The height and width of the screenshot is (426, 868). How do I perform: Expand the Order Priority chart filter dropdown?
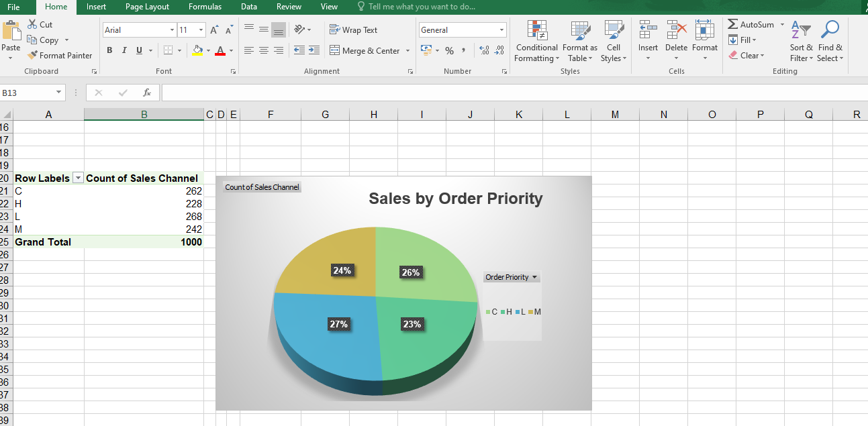535,276
